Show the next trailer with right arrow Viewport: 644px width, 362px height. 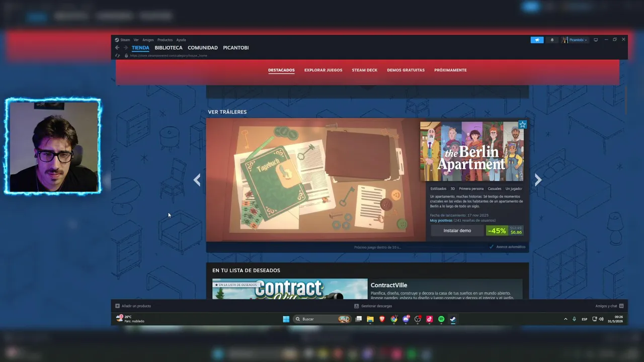[538, 180]
